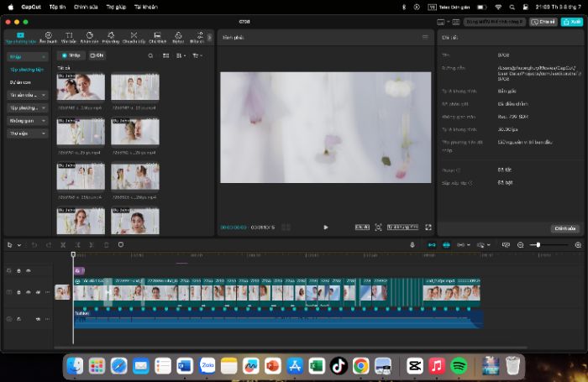Click the microphone record voiceover icon

click(x=412, y=245)
